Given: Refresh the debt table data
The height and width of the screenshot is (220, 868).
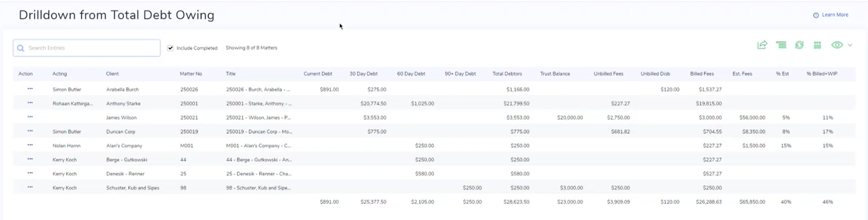Looking at the screenshot, I should 799,45.
